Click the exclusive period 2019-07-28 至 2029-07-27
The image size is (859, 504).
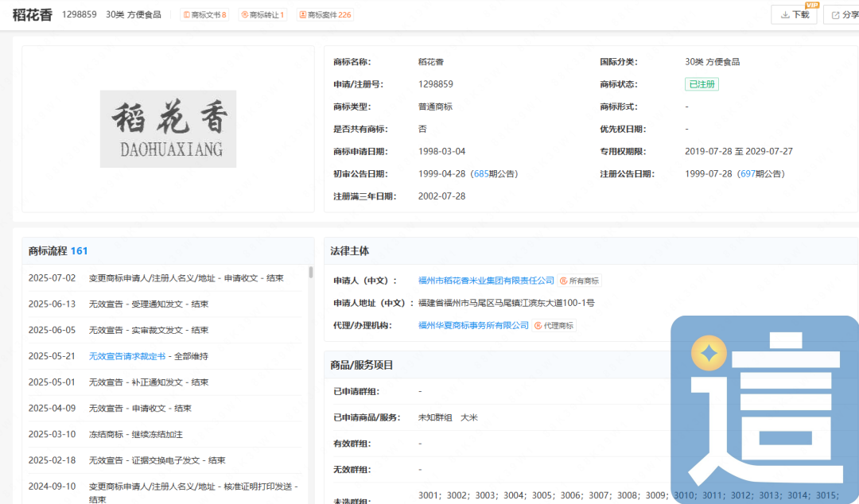(x=738, y=151)
